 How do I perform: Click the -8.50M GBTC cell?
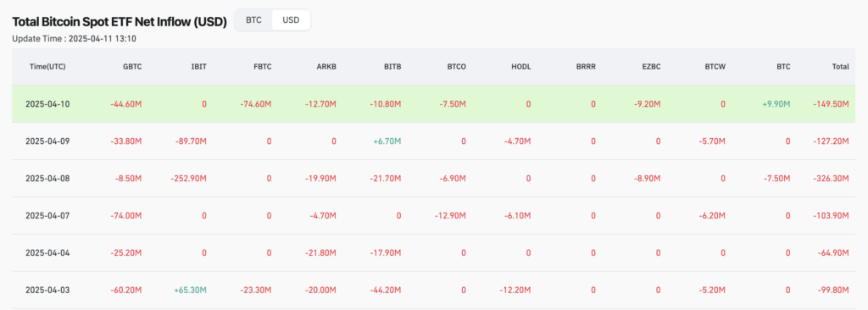tap(129, 178)
